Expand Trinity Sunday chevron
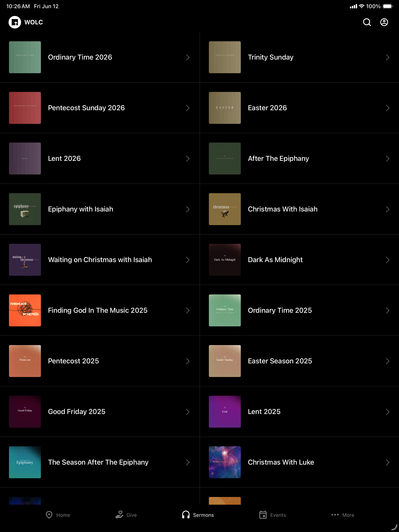Image resolution: width=399 pixels, height=532 pixels. pyautogui.click(x=388, y=57)
